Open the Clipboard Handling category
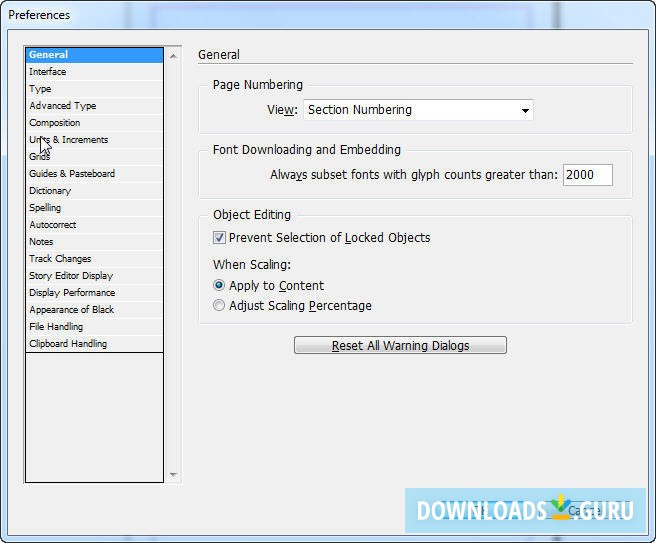The image size is (656, 543). click(94, 344)
